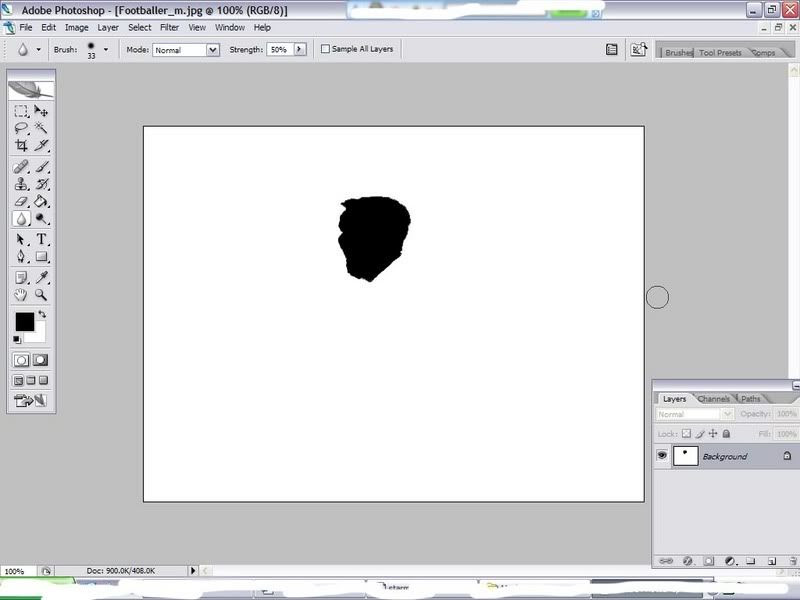Screen dimensions: 800x600
Task: Select the Eraser tool
Action: 21,202
